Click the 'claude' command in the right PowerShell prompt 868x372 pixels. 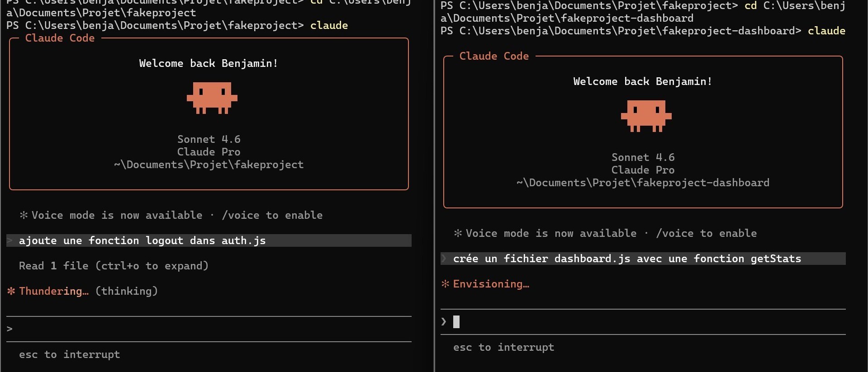tap(827, 31)
